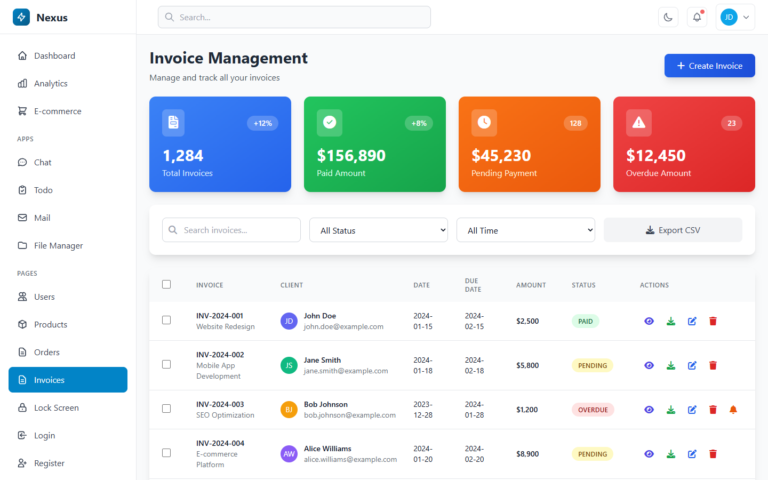
Task: Check the box for INV-2024-001
Action: coord(167,320)
